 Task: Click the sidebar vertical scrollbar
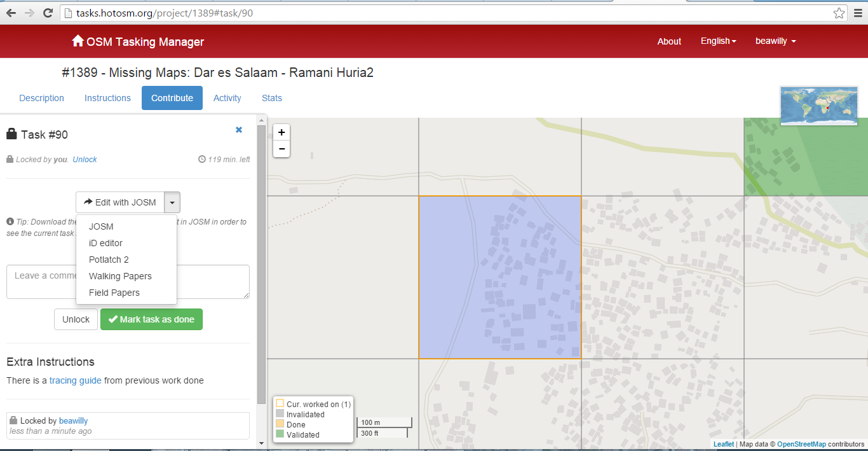point(261,264)
